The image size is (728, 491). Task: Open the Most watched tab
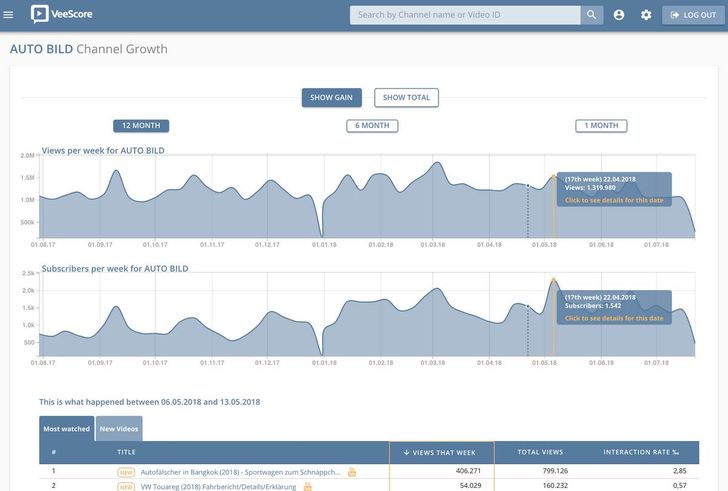click(67, 429)
